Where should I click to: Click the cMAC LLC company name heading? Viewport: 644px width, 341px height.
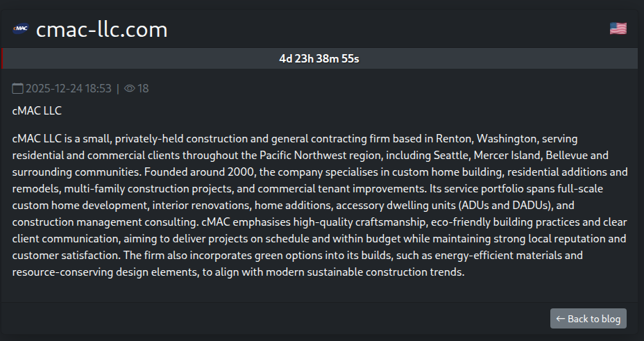pyautogui.click(x=37, y=110)
